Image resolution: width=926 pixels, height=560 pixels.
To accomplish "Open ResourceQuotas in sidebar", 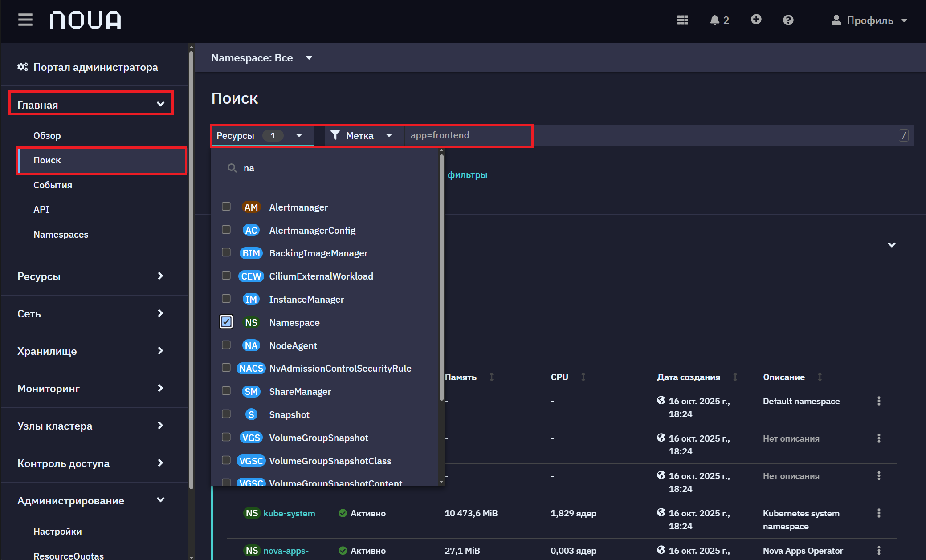I will (69, 555).
